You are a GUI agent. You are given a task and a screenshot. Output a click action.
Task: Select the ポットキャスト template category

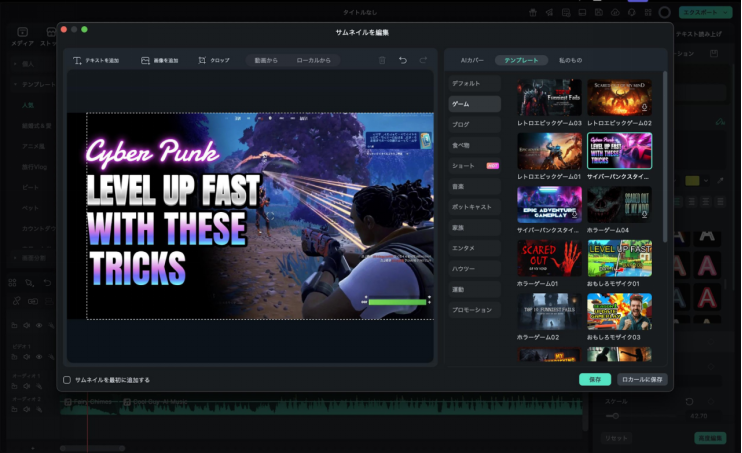[x=474, y=206]
